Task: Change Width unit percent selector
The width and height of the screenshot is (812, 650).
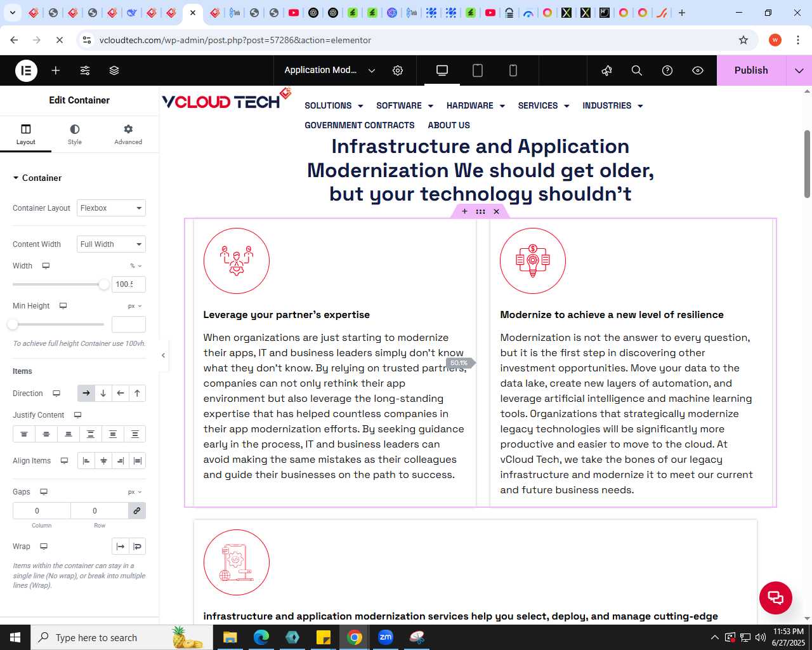Action: tap(136, 266)
